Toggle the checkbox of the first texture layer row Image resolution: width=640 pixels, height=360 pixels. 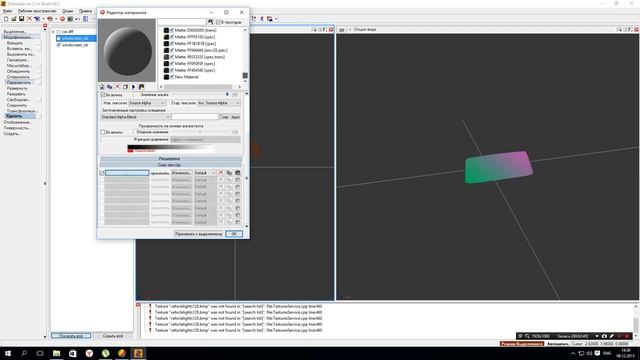[x=102, y=173]
